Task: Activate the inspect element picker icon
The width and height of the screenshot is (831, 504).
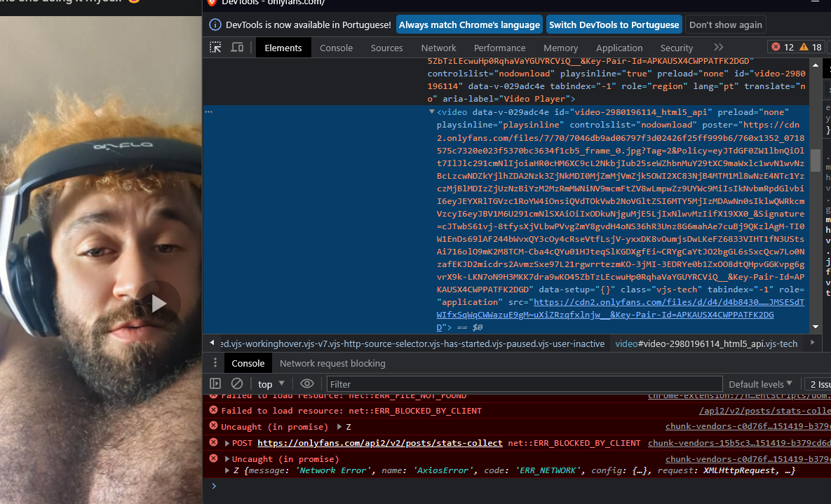Action: [x=216, y=48]
